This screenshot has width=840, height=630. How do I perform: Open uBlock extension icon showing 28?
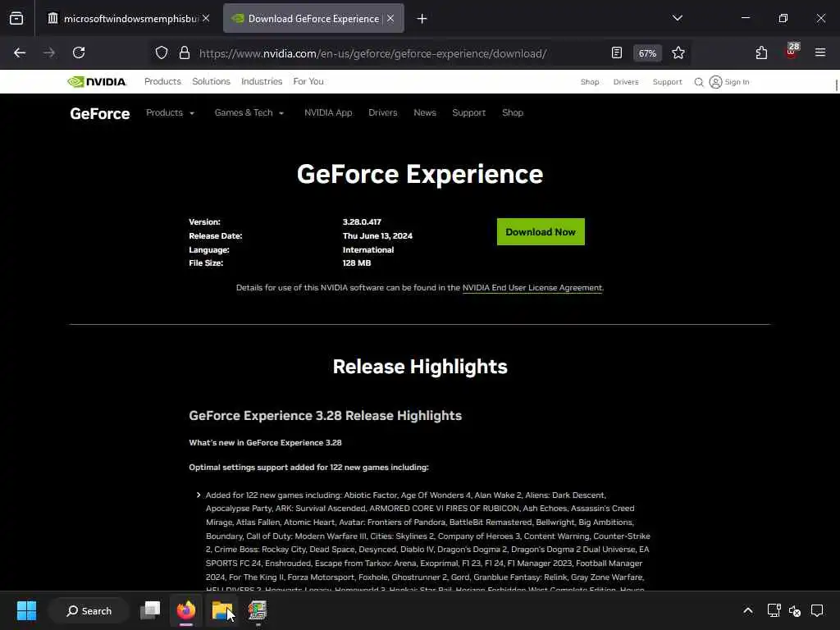click(x=792, y=52)
